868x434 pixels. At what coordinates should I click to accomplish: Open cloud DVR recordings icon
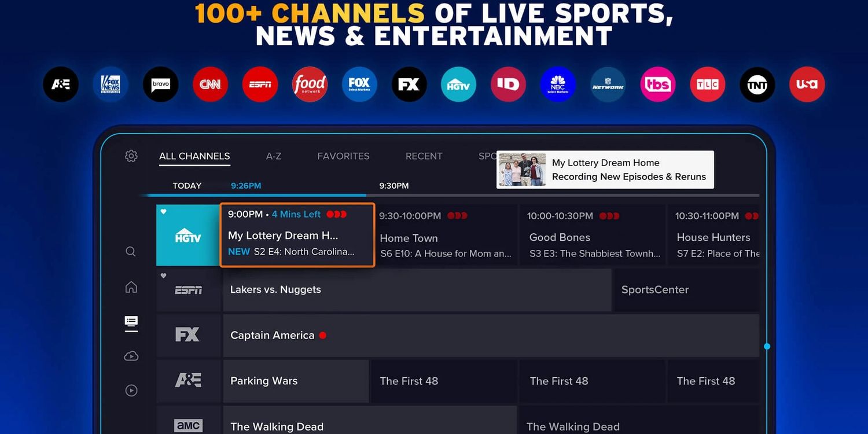coord(131,356)
